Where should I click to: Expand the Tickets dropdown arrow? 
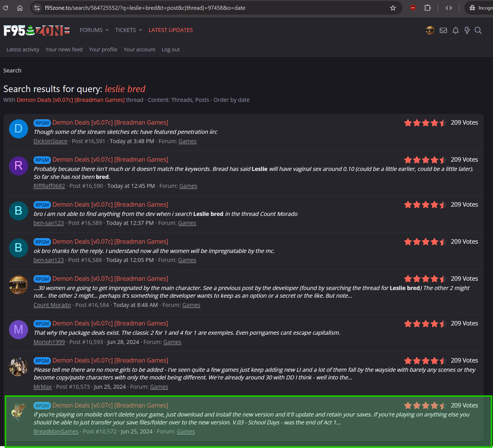(141, 30)
